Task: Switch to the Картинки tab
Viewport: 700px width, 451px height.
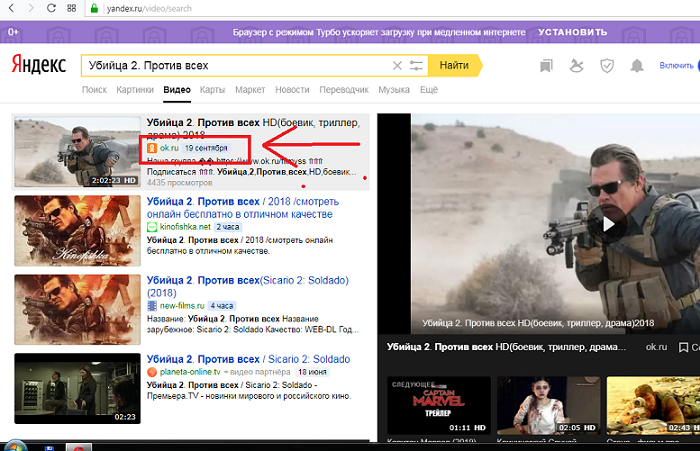Action: [x=135, y=90]
